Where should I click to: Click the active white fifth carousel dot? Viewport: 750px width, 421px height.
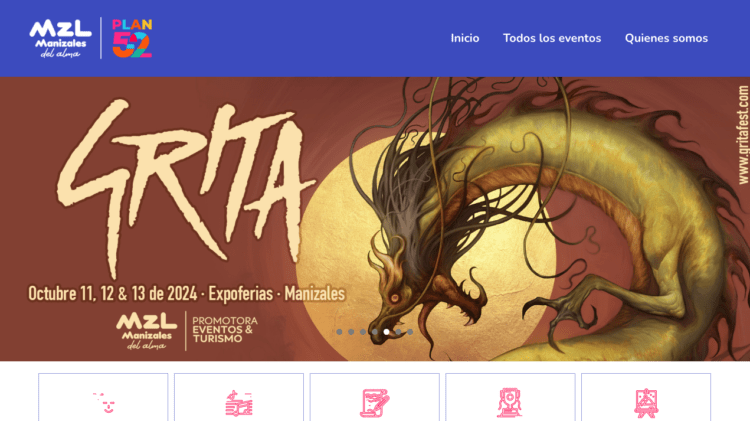point(386,332)
